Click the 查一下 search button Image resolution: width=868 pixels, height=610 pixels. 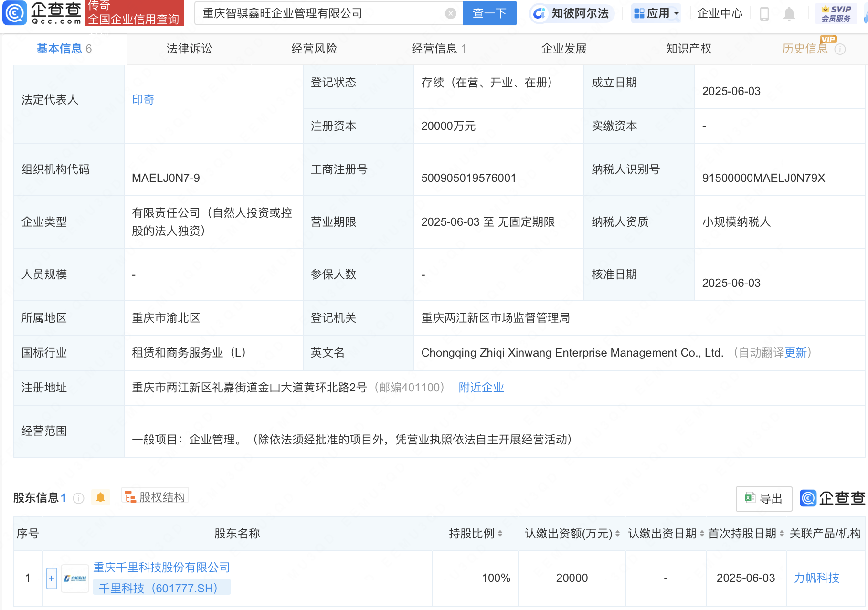[489, 13]
